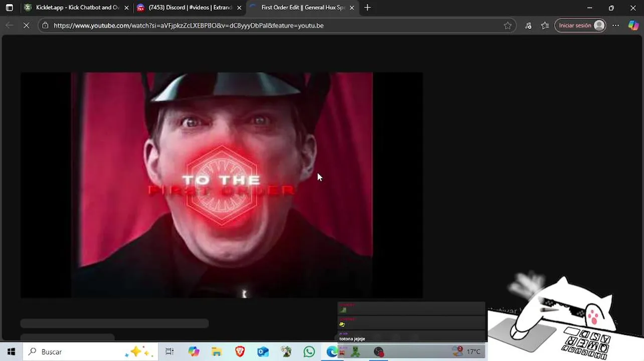Launch Copilot from the taskbar
Viewport: 644px width, 361px height.
point(194,352)
